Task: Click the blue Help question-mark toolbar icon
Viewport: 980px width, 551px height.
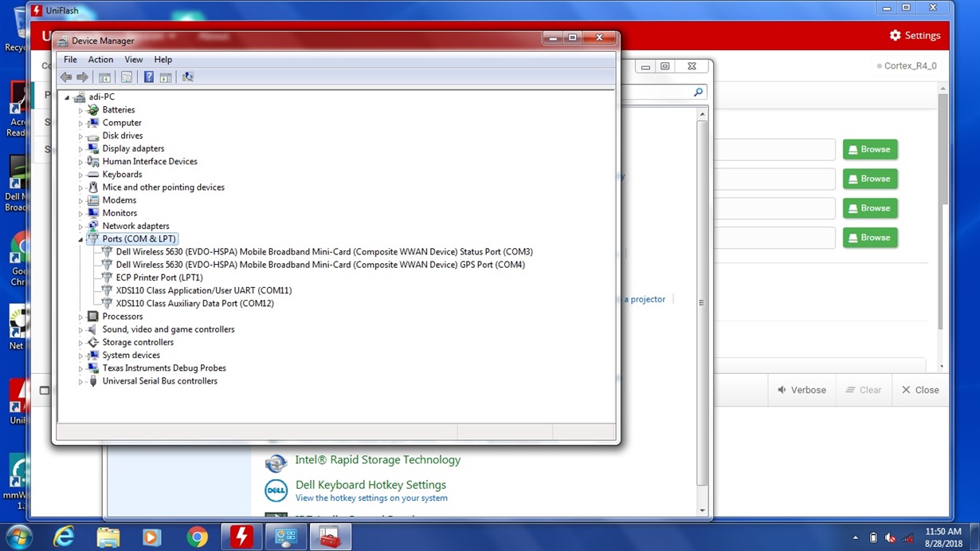Action: point(148,77)
